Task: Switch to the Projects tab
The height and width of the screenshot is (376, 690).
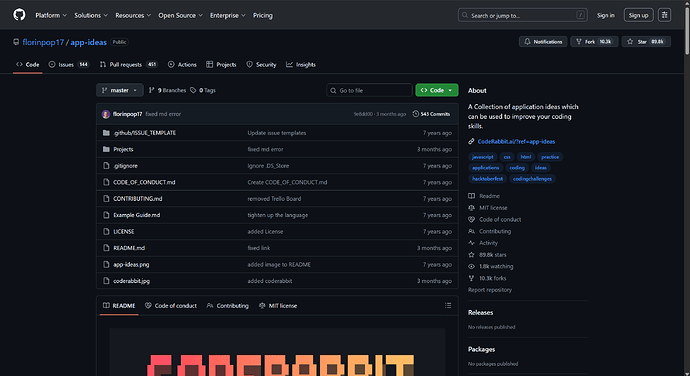Action: pyautogui.click(x=221, y=65)
